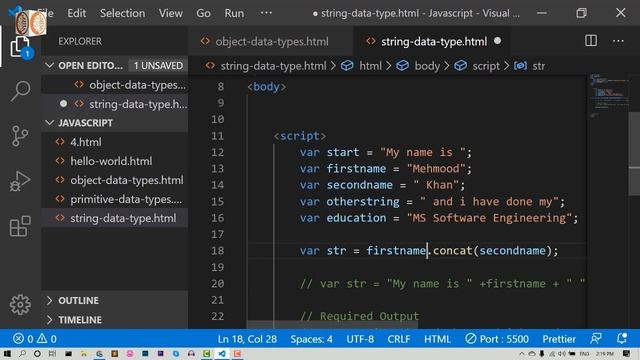The image size is (640, 360).
Task: Click the VS Code icon in taskbar
Action: [x=222, y=353]
